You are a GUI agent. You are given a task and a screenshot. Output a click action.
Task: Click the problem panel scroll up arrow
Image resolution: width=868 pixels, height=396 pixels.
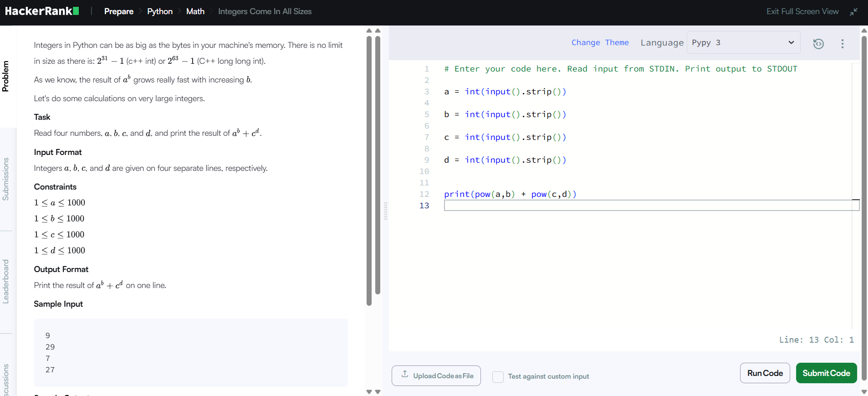click(369, 31)
